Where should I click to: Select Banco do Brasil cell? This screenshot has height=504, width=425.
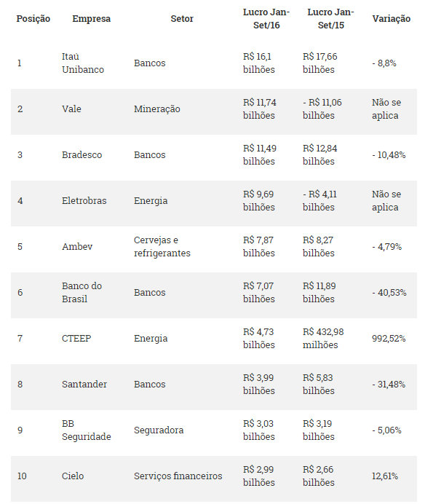(82, 293)
